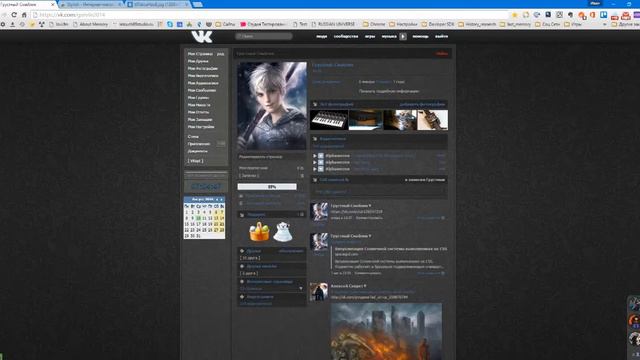Click the VK logo in the header
640x360 pixels.
point(202,36)
